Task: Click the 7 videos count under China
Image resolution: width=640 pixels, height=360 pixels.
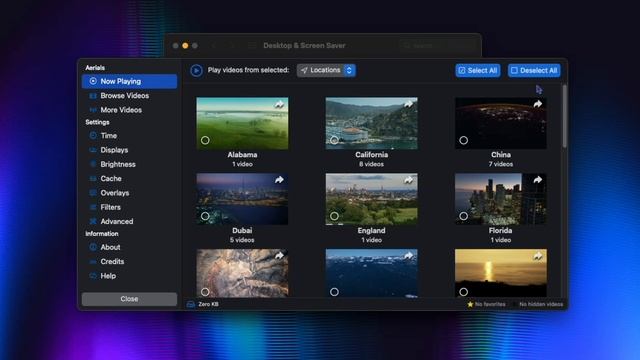Action: click(501, 164)
